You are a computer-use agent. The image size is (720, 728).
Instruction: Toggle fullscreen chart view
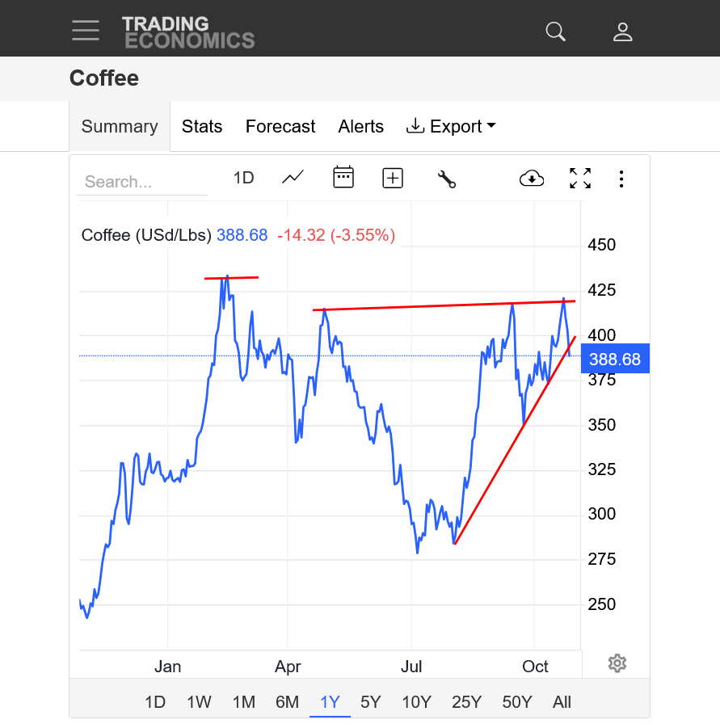pos(580,179)
